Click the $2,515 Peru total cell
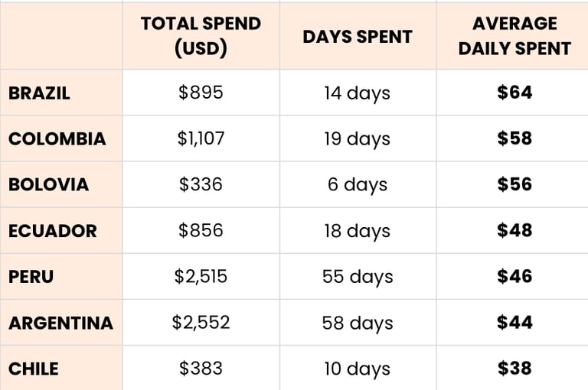Image resolution: width=588 pixels, height=390 pixels. [201, 277]
